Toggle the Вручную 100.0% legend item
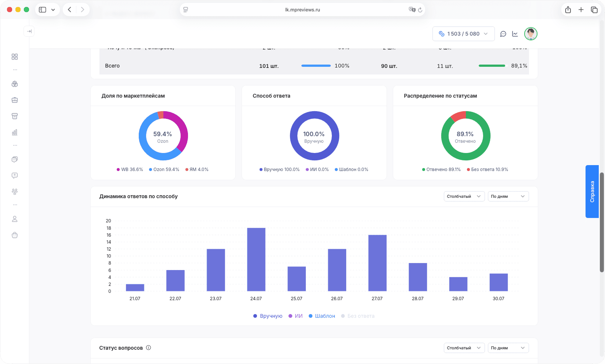 click(280, 170)
